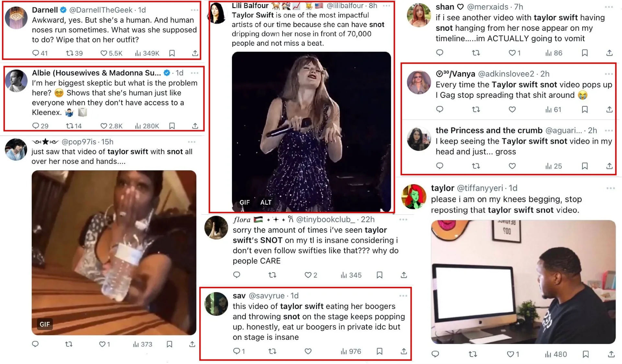Bookmark Albie's tweet about Kleenex
622x364 pixels.
172,126
